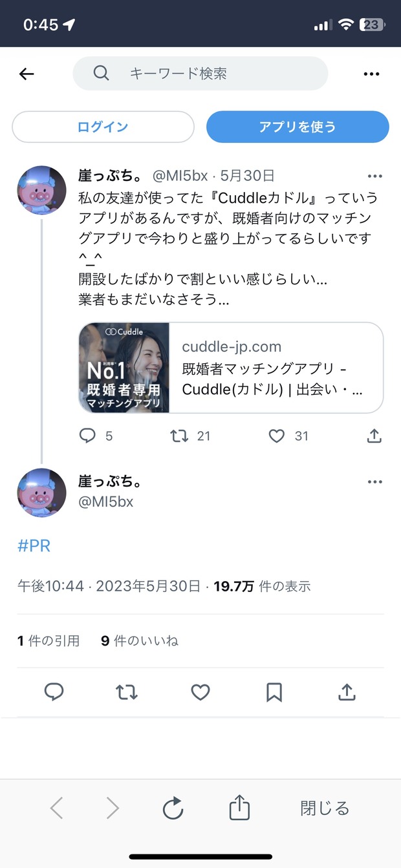Open the more options menu on the first tweet

[x=375, y=176]
